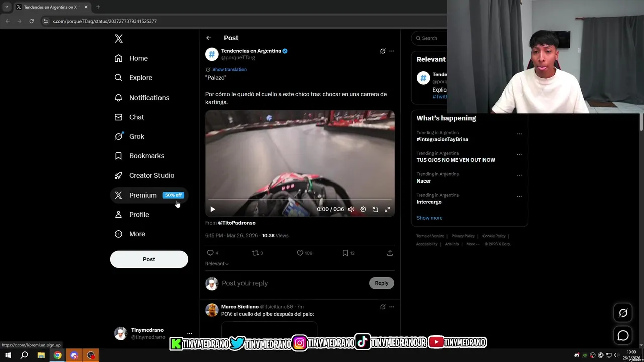Image resolution: width=644 pixels, height=362 pixels.
Task: Toggle video picture-in-picture mode
Action: (375, 209)
